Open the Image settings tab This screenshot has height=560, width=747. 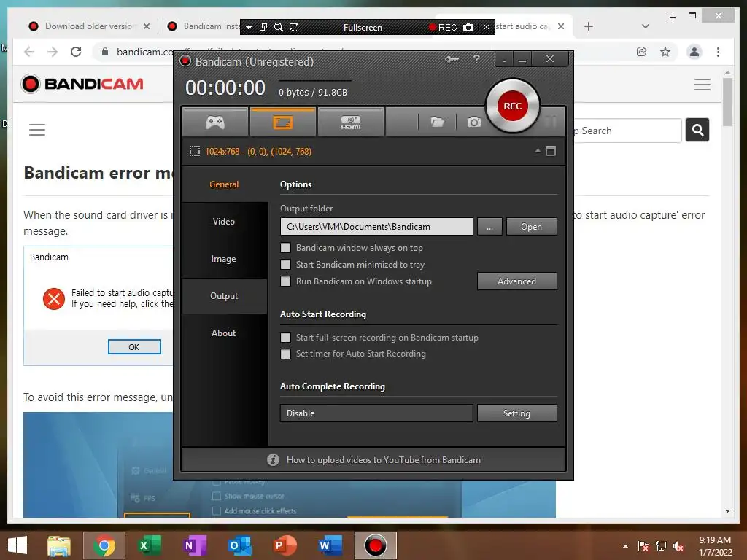(224, 259)
